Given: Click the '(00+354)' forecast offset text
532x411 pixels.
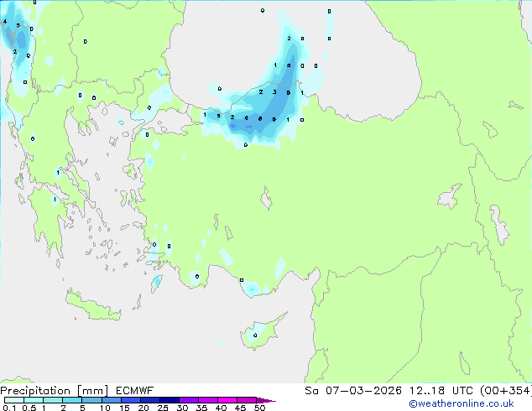Looking at the screenshot, I should click(506, 391).
